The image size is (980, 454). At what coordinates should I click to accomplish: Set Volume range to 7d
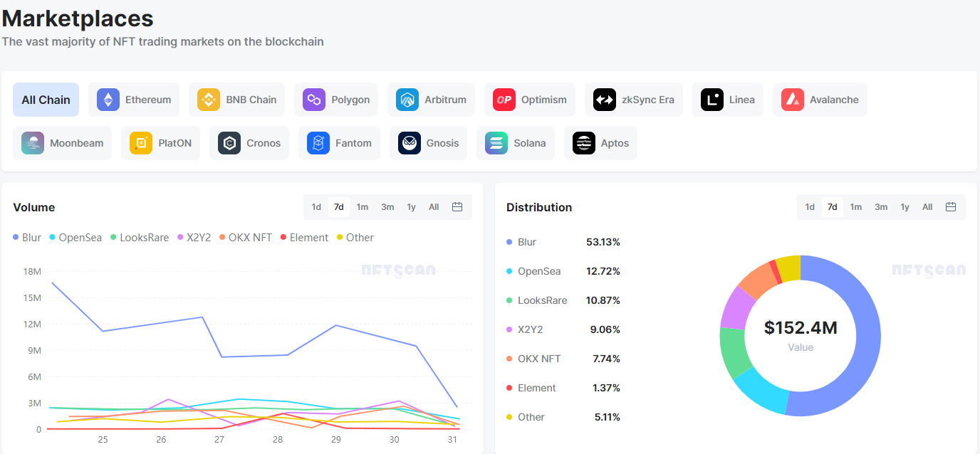pos(339,207)
